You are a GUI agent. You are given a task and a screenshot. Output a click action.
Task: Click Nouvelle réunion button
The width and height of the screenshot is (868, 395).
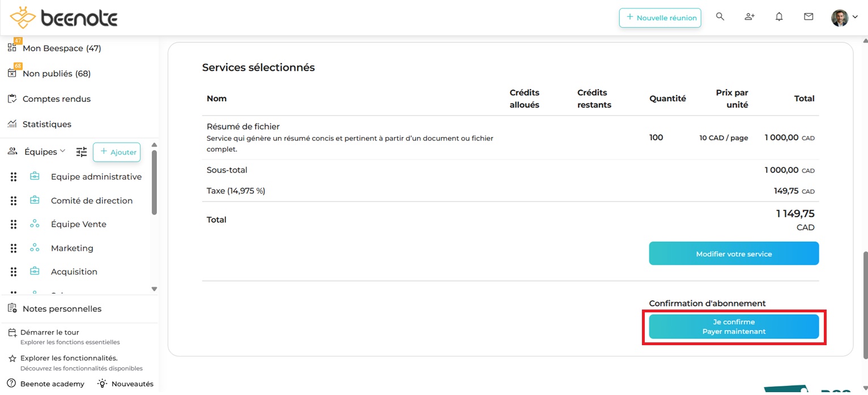tap(660, 18)
